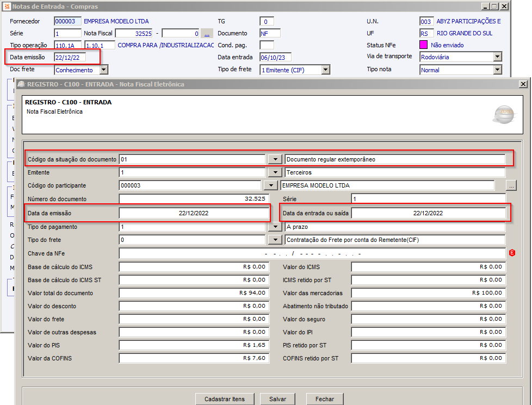Viewport: 532px width, 405px height.
Task: Open the Emitente dropdown arrow
Action: (x=275, y=172)
